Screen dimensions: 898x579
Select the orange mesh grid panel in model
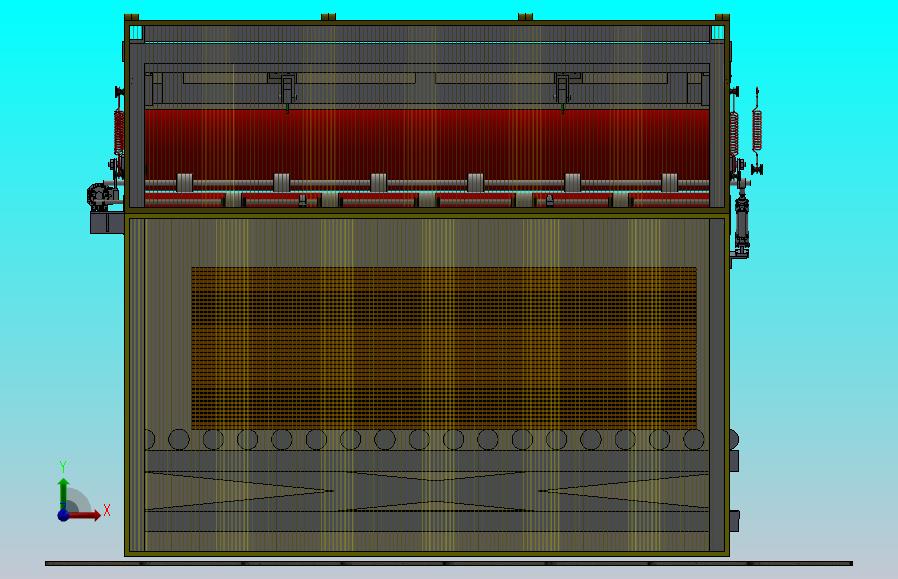444,348
